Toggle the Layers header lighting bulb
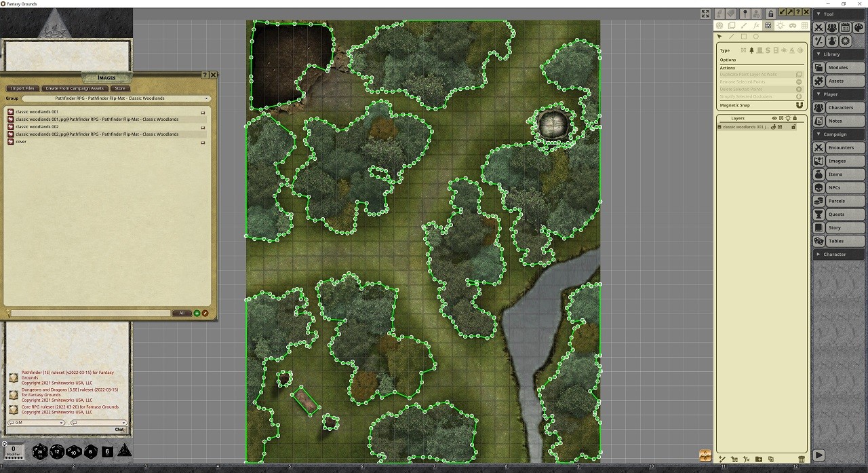 pos(788,118)
